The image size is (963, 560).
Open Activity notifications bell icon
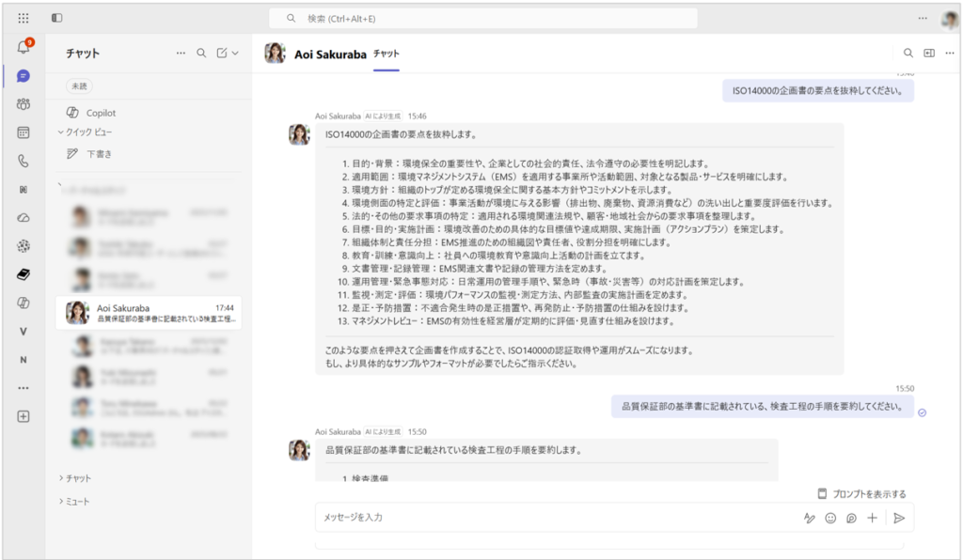(x=24, y=47)
